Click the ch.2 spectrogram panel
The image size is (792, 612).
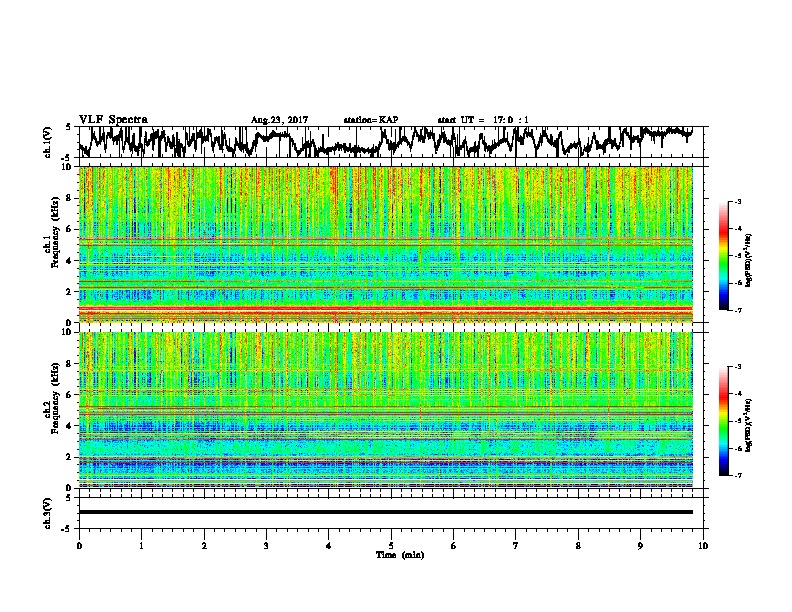point(385,410)
